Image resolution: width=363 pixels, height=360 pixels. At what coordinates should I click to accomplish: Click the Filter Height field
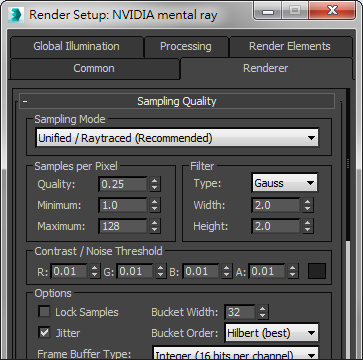(x=276, y=226)
